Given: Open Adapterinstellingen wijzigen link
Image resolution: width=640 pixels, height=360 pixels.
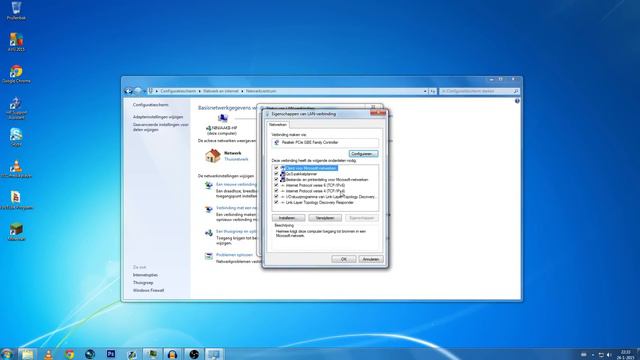Looking at the screenshot, I should point(158,117).
